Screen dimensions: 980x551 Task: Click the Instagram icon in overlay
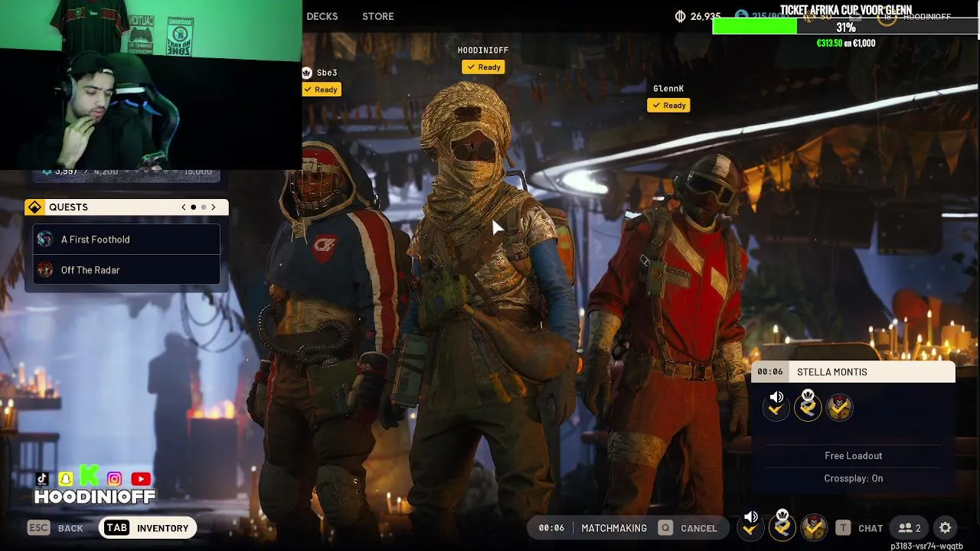pos(115,479)
